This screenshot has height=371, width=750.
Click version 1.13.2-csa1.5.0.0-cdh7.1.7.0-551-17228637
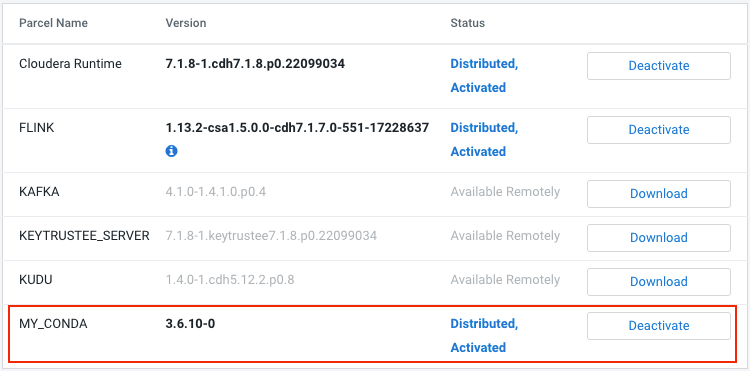coord(297,128)
